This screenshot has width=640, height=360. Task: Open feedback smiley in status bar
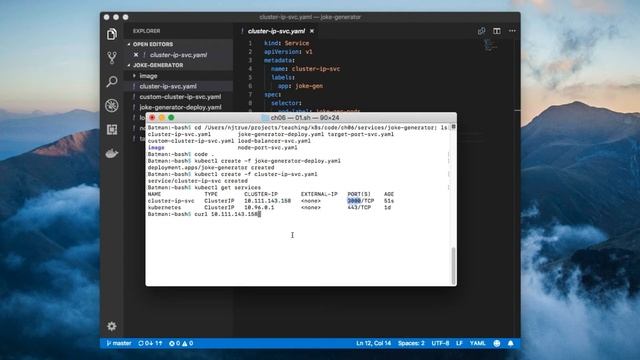(497, 343)
